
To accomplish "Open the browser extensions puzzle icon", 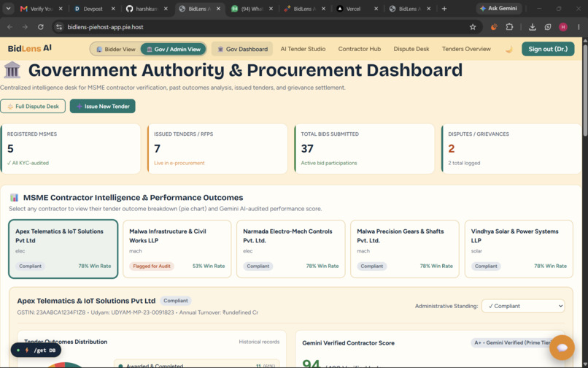I will point(509,27).
